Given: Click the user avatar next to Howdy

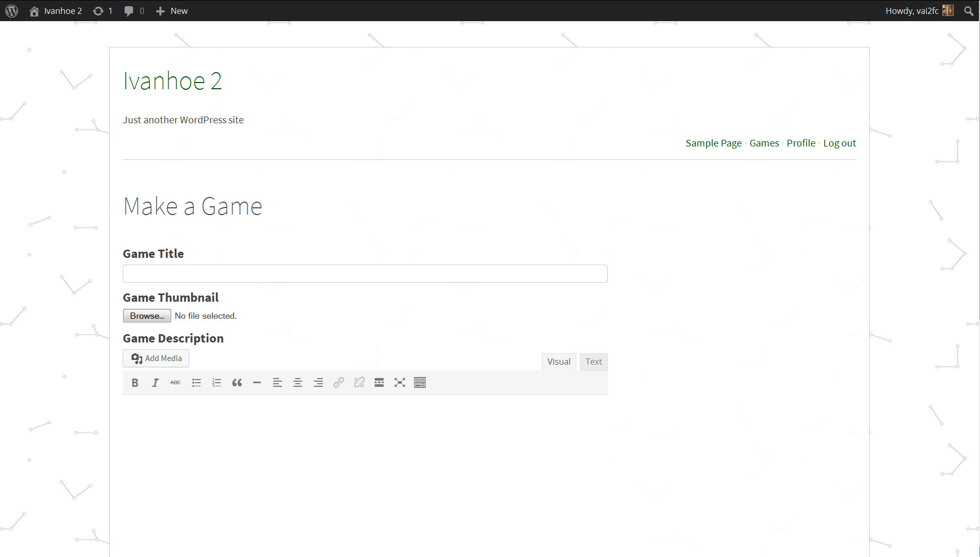Looking at the screenshot, I should [x=948, y=10].
